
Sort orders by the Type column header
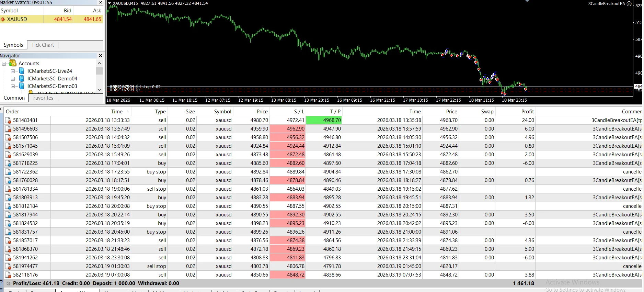pyautogui.click(x=160, y=112)
